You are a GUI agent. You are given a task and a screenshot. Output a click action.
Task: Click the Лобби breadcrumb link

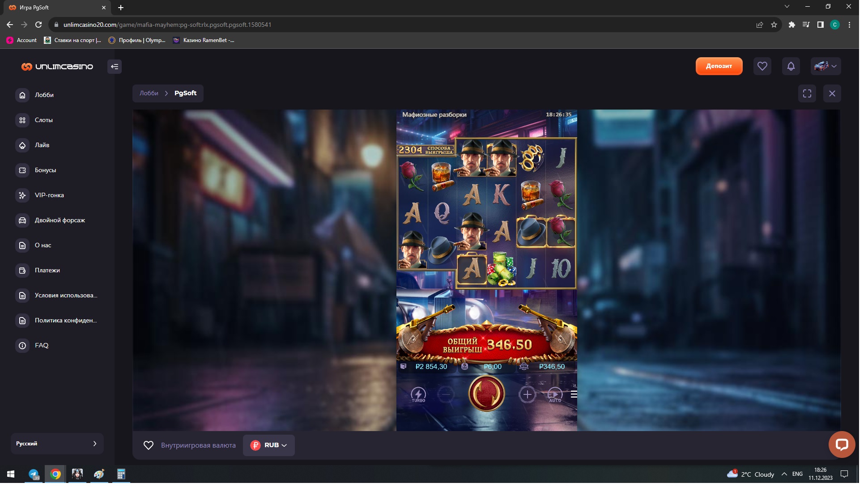click(x=149, y=93)
